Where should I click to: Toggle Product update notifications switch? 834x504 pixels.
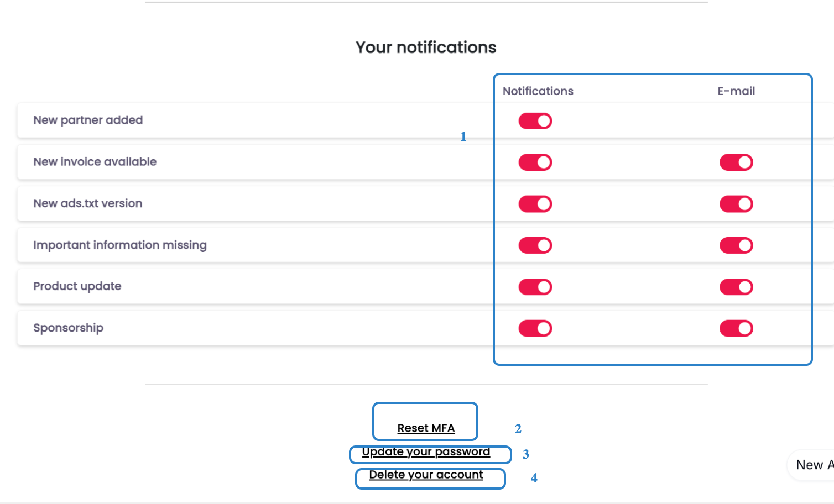pos(535,287)
